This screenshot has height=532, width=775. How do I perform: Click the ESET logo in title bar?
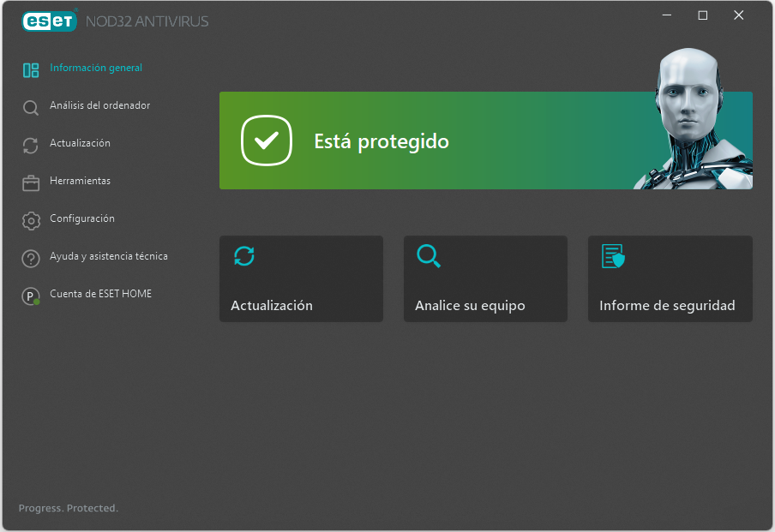tap(49, 21)
